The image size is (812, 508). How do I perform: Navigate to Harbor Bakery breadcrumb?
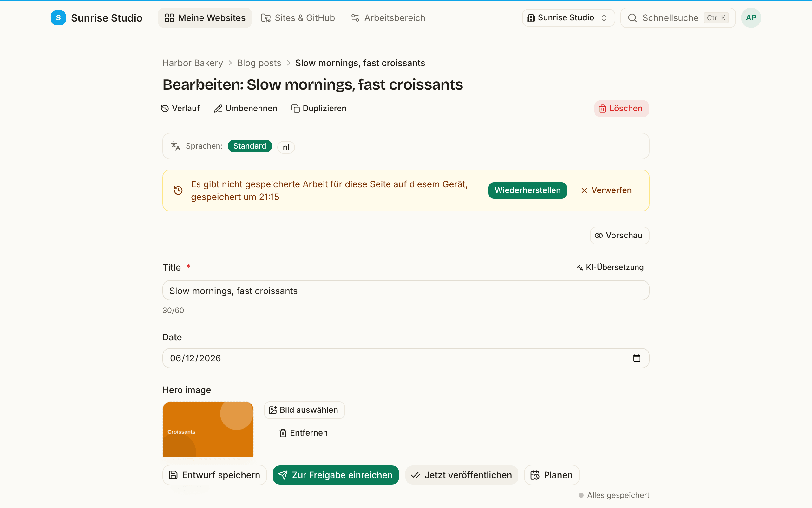[x=193, y=63]
